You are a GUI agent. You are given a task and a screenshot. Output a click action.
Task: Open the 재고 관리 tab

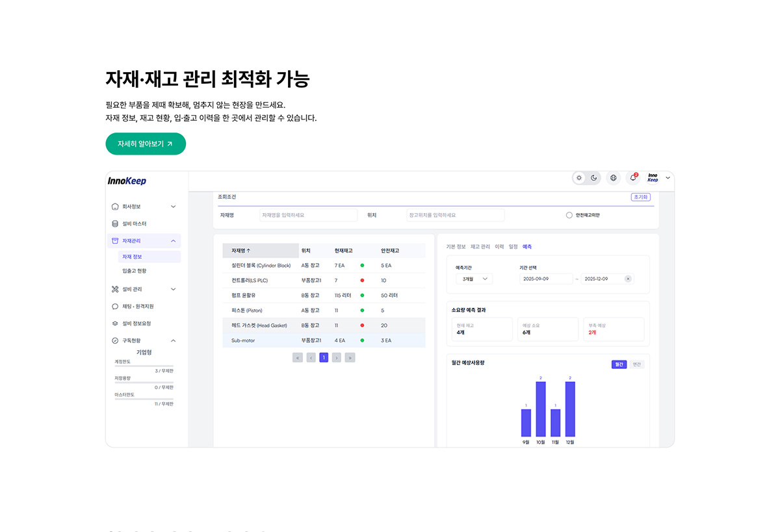(480, 247)
